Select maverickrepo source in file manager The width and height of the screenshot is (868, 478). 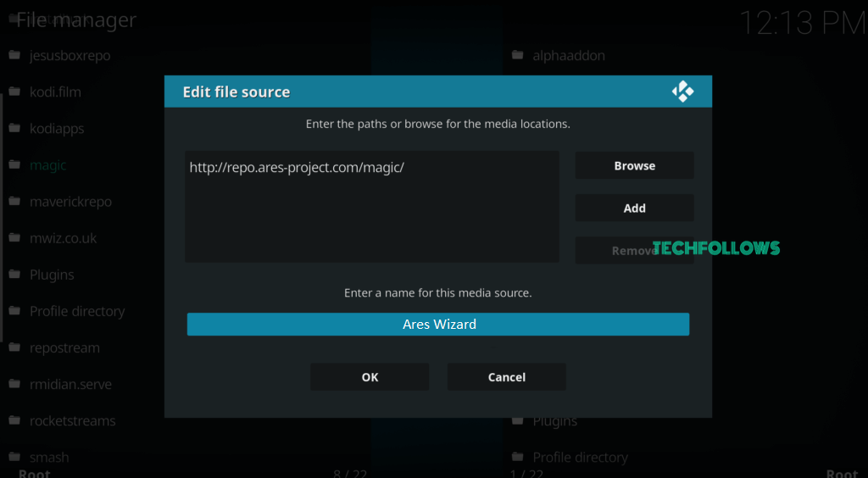tap(71, 202)
